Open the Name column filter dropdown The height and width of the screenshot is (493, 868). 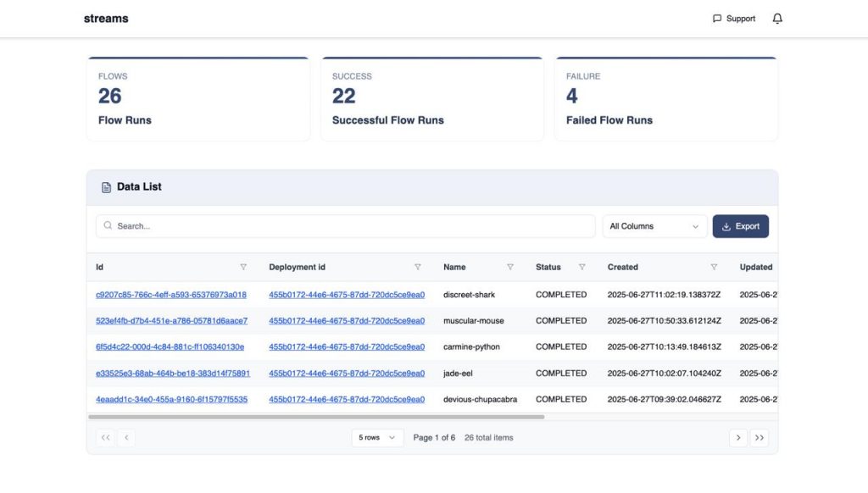[510, 267]
